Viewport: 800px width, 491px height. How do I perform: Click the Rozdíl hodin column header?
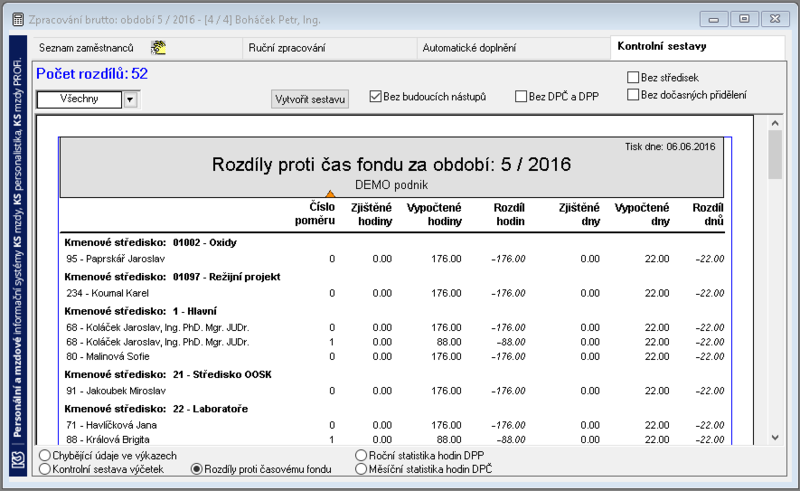(509, 214)
